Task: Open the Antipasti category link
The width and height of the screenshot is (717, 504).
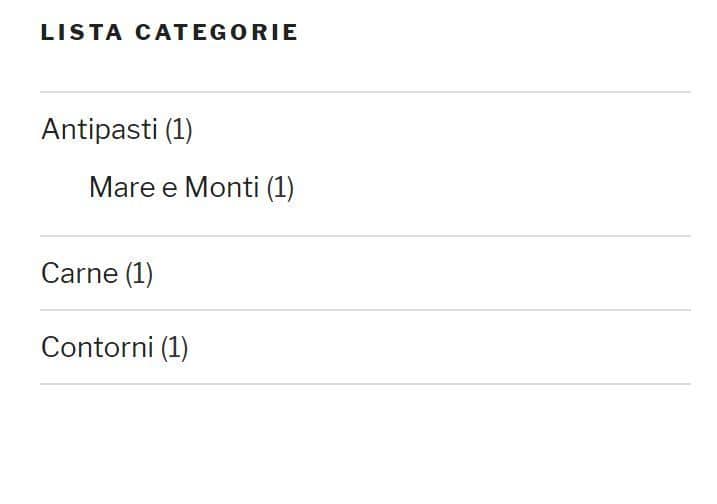Action: (99, 129)
